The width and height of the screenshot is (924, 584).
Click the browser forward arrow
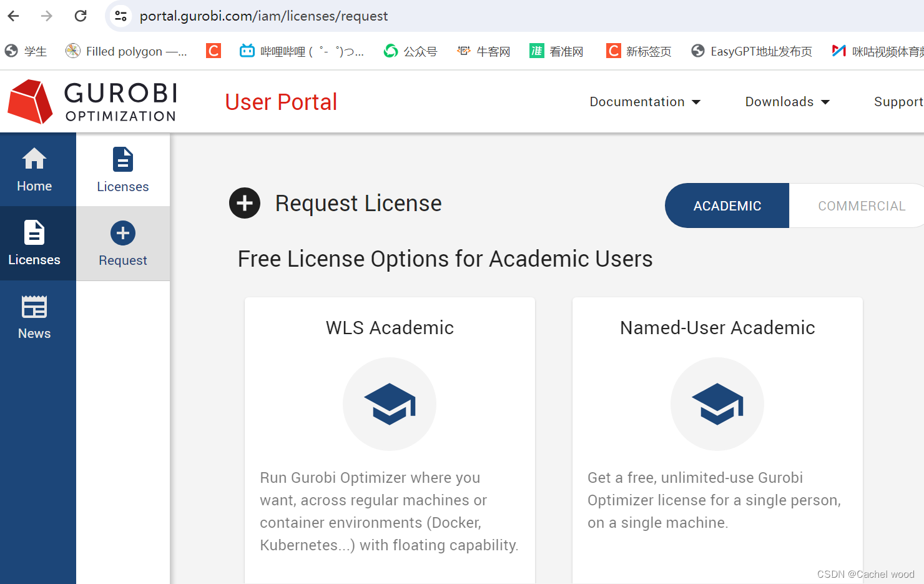(47, 16)
